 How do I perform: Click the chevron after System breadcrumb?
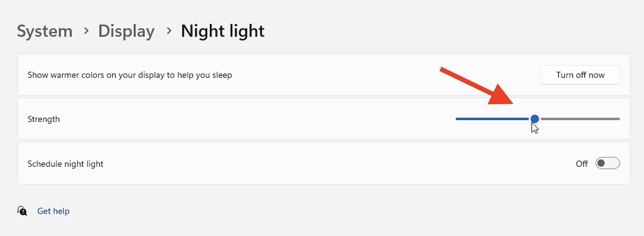click(x=86, y=31)
